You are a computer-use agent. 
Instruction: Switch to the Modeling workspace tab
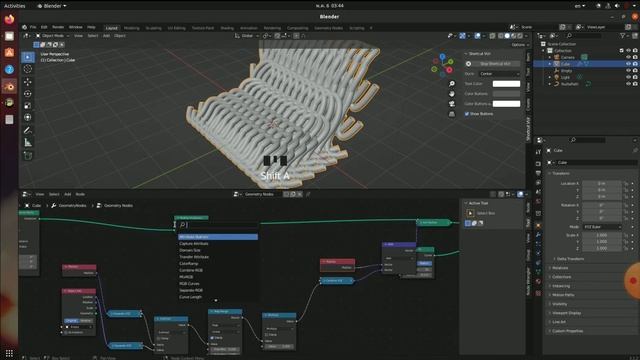click(131, 28)
